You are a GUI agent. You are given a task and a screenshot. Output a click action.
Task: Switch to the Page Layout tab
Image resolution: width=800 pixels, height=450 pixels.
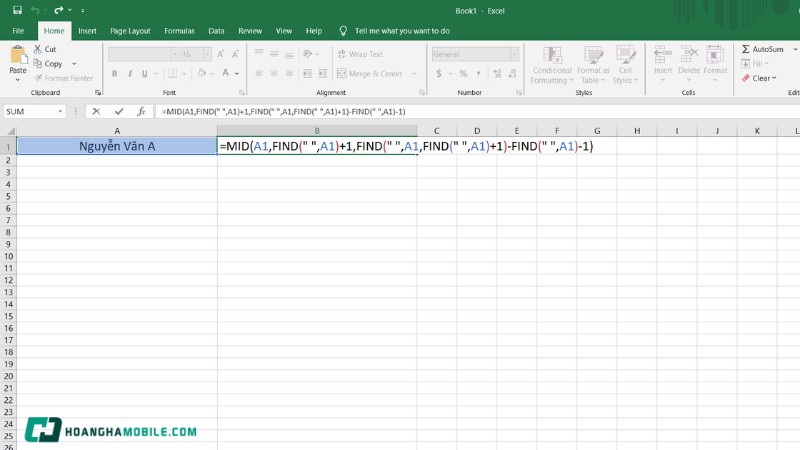[x=130, y=31]
